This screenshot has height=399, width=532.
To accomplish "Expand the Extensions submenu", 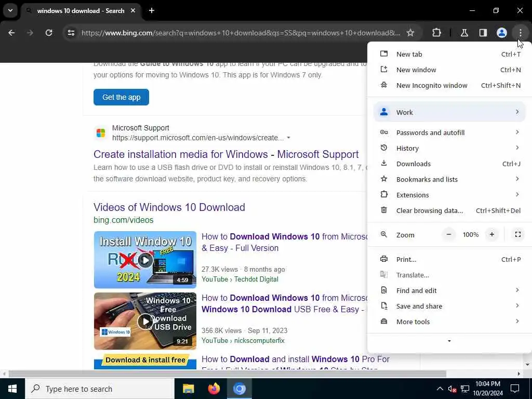I will pos(449,195).
